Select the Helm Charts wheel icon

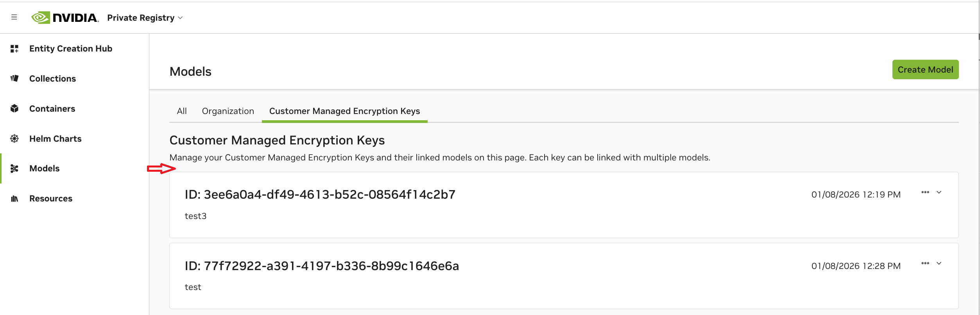pyautogui.click(x=14, y=139)
